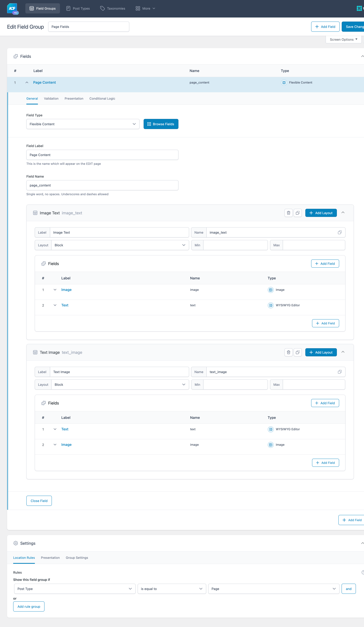364x627 pixels.
Task: Open the Page value dropdown
Action: point(274,589)
